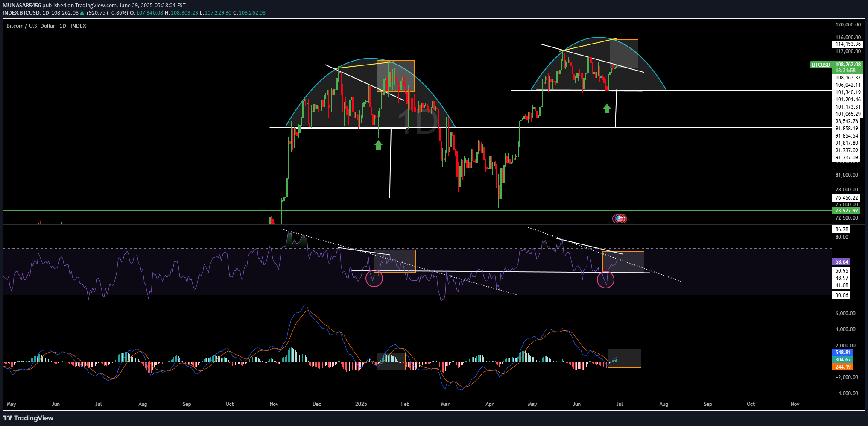Click the purple RSI value label 58.64
Image resolution: width=868 pixels, height=426 pixels.
[x=842, y=262]
